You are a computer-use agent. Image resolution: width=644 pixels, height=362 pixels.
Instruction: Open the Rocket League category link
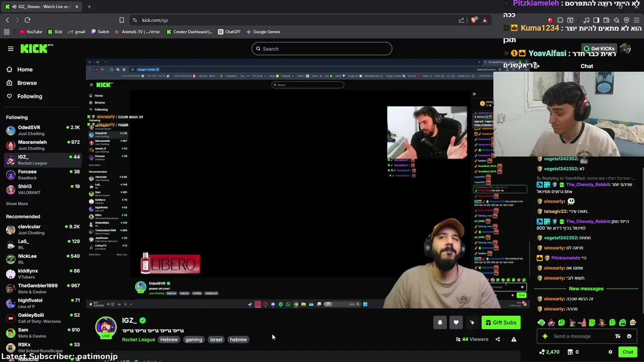138,339
